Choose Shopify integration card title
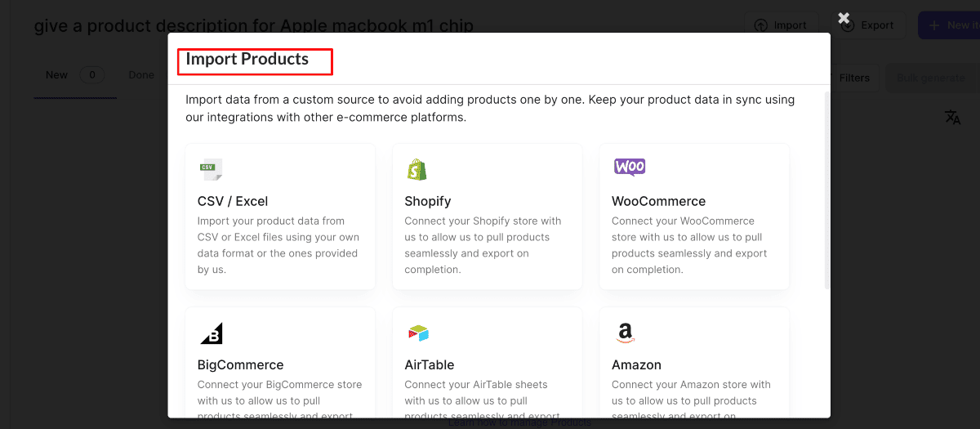 pos(427,201)
